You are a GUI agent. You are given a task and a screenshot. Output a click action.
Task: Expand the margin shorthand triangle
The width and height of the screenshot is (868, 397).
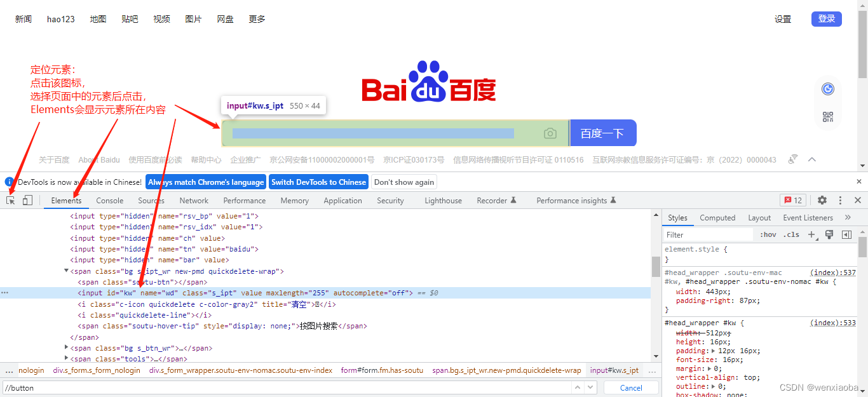pyautogui.click(x=709, y=368)
